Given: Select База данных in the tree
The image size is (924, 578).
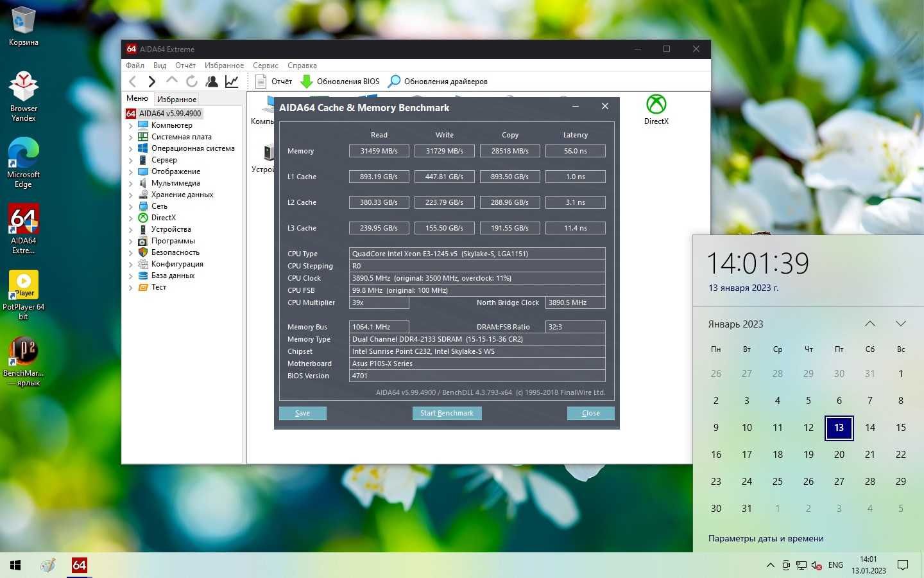Looking at the screenshot, I should point(173,276).
